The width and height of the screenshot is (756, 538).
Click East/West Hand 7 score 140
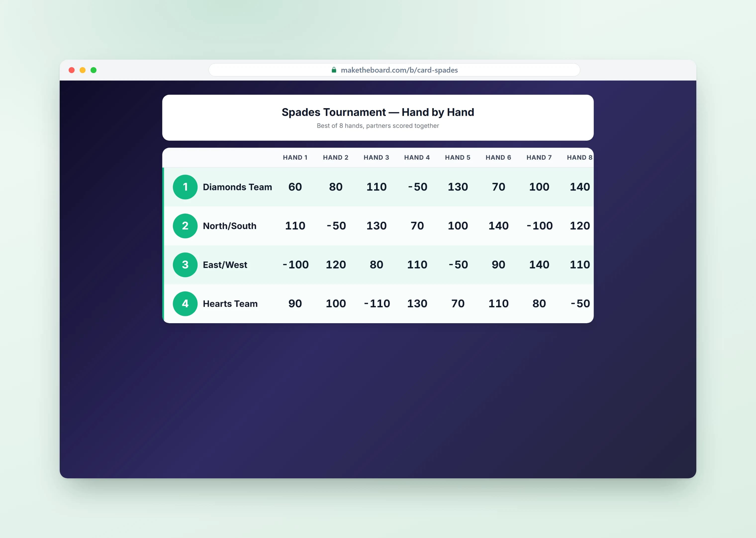(539, 265)
